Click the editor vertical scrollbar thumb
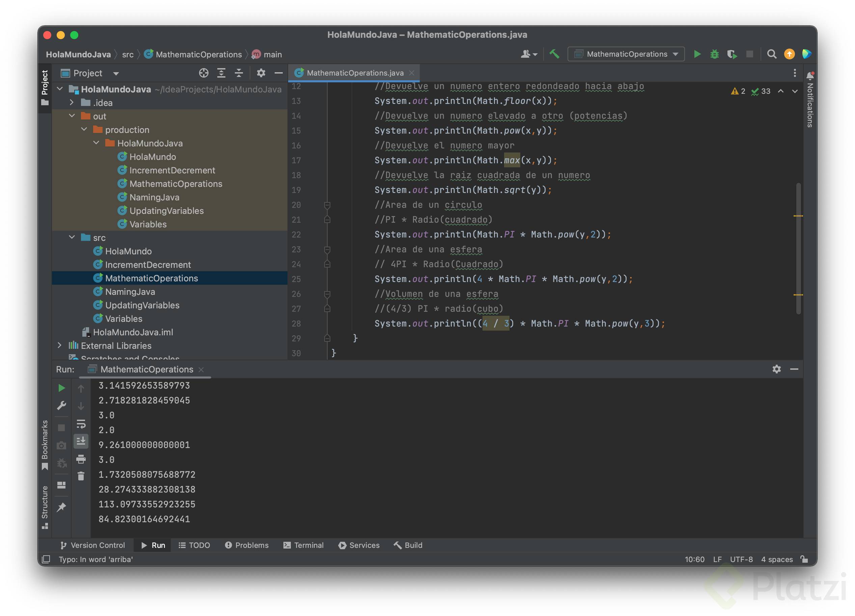 tap(798, 248)
